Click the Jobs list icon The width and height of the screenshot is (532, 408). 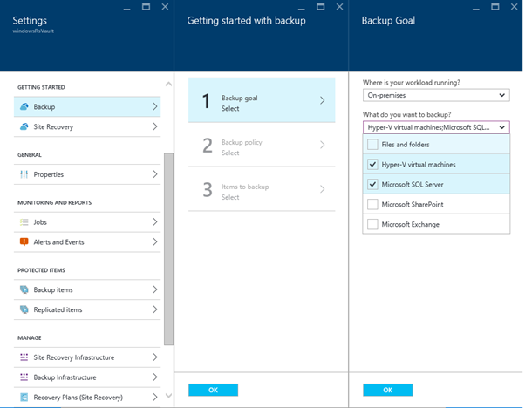pos(24,222)
